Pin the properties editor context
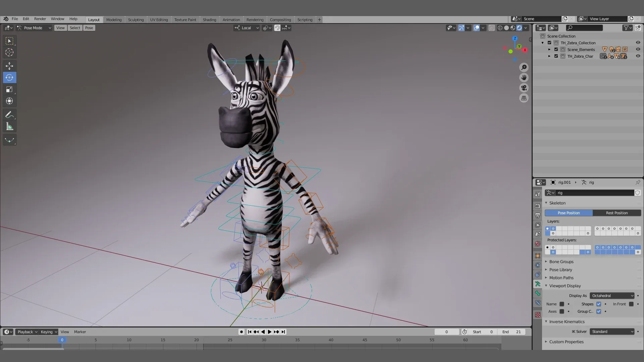This screenshot has height=362, width=644. [638, 182]
